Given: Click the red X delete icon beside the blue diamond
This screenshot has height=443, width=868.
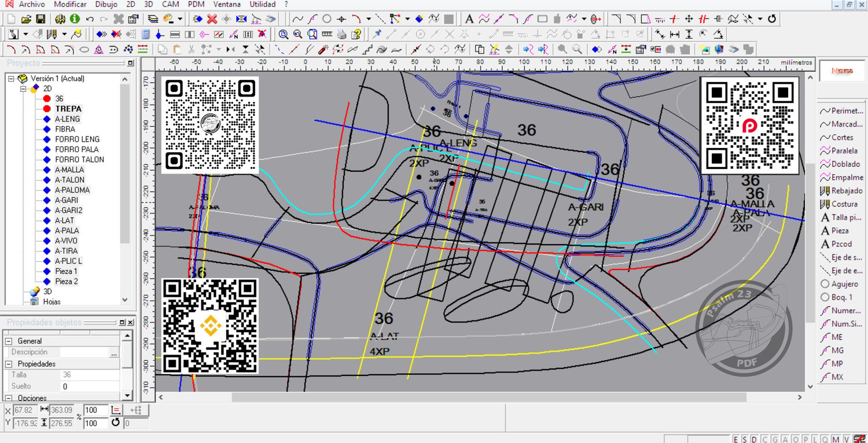Looking at the screenshot, I should 212,19.
